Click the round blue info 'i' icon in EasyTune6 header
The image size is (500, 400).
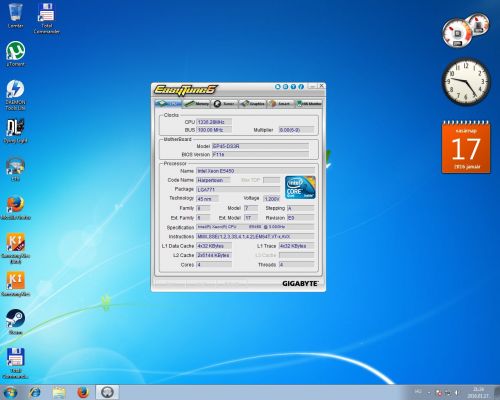[301, 87]
